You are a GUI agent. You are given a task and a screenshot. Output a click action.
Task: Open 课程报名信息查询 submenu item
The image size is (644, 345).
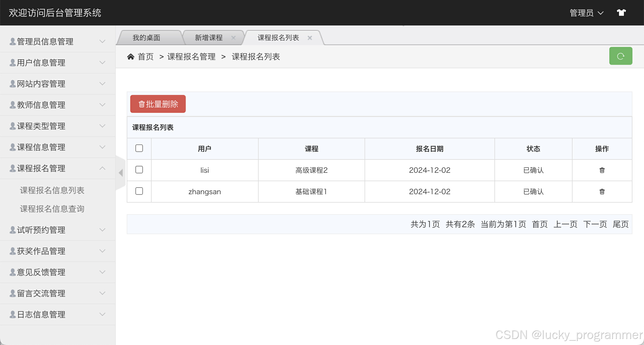tap(52, 209)
